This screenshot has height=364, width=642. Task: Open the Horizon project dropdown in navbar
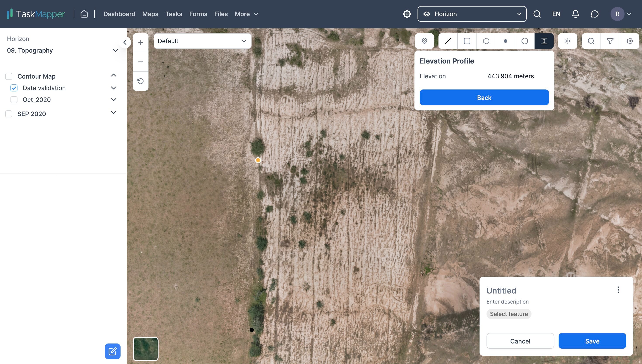pyautogui.click(x=472, y=14)
